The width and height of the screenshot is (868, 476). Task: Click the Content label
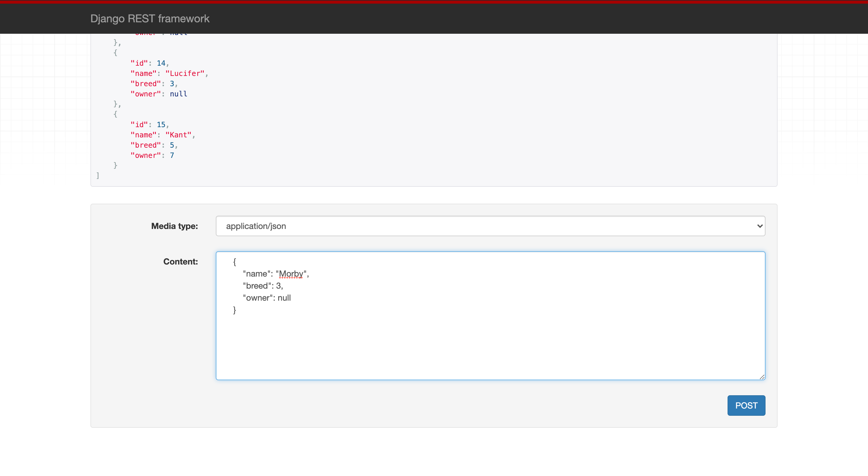point(180,262)
